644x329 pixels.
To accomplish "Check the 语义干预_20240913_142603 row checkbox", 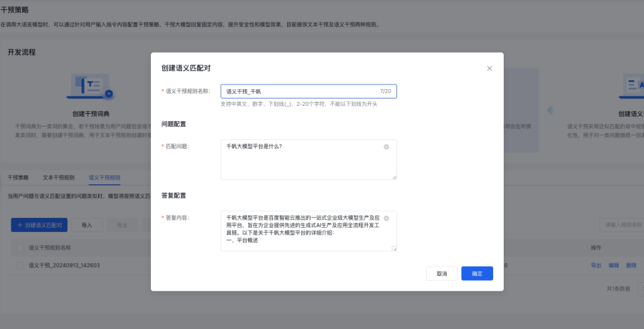I will pyautogui.click(x=19, y=265).
